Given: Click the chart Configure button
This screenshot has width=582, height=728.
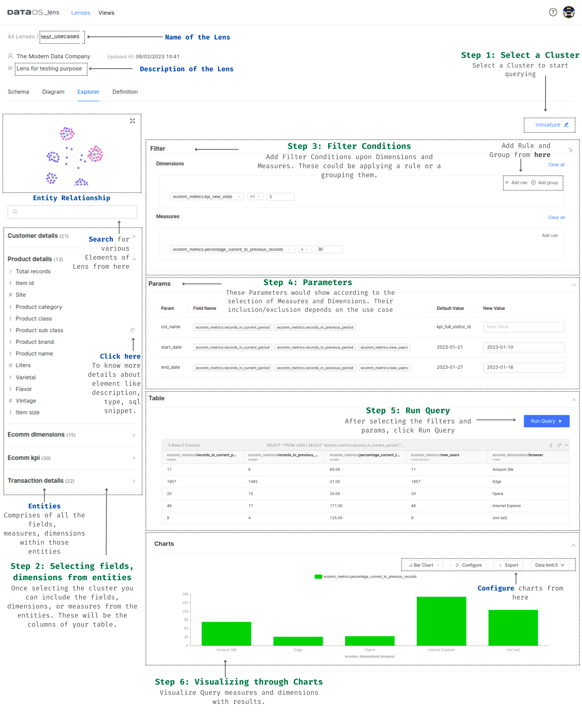Looking at the screenshot, I should click(468, 565).
